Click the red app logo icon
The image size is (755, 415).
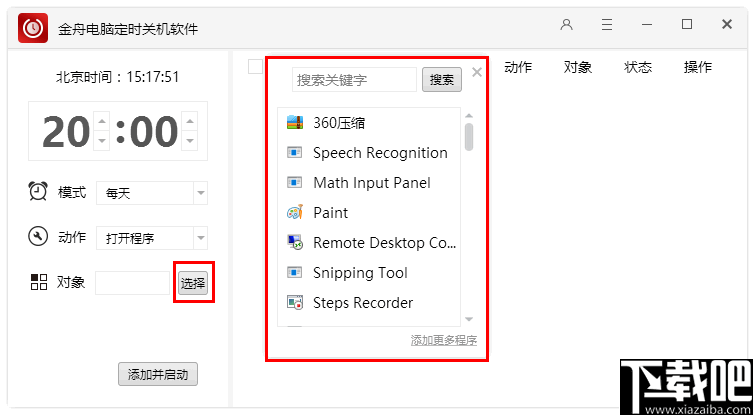point(34,29)
